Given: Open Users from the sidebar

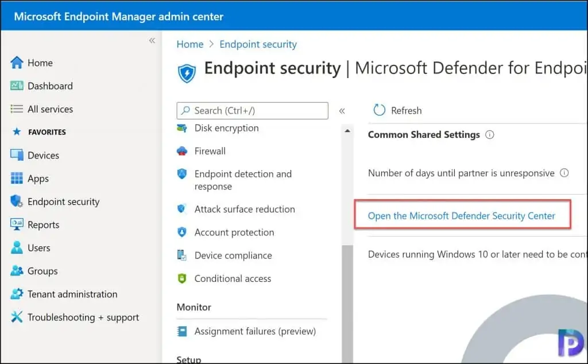Looking at the screenshot, I should point(39,248).
